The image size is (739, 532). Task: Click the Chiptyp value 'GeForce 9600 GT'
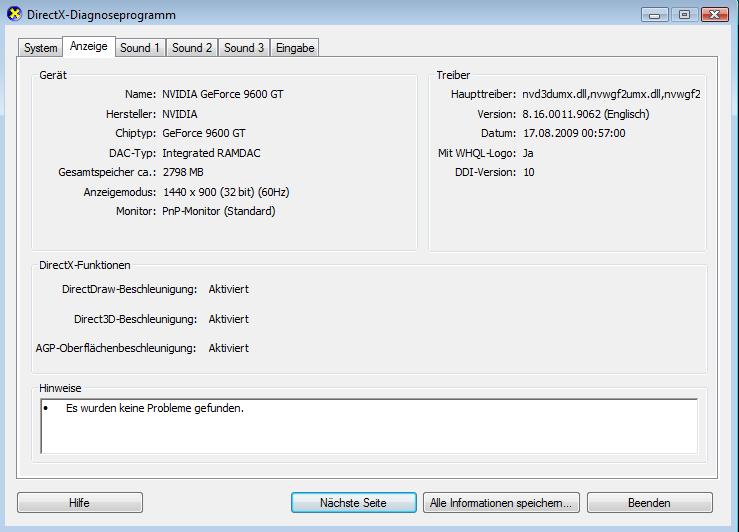click(204, 133)
